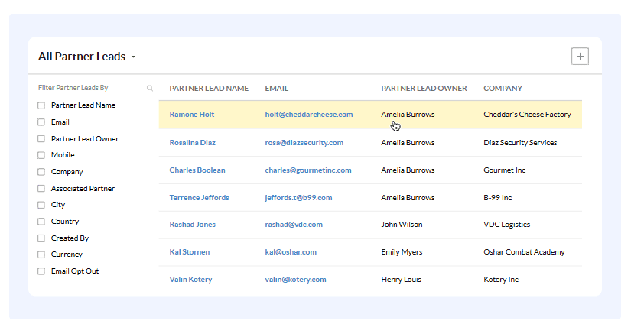Click the Partner Lead Owner column header

tap(424, 89)
